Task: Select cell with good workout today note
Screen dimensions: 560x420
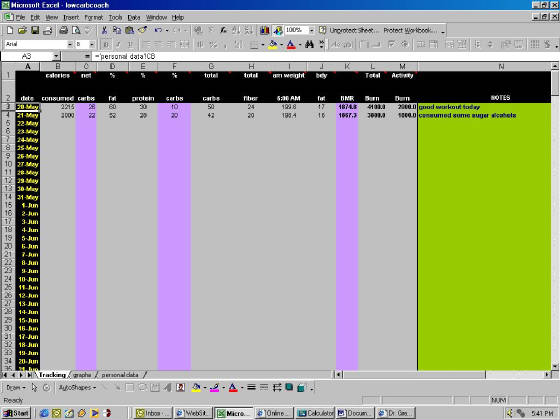Action: [x=484, y=107]
